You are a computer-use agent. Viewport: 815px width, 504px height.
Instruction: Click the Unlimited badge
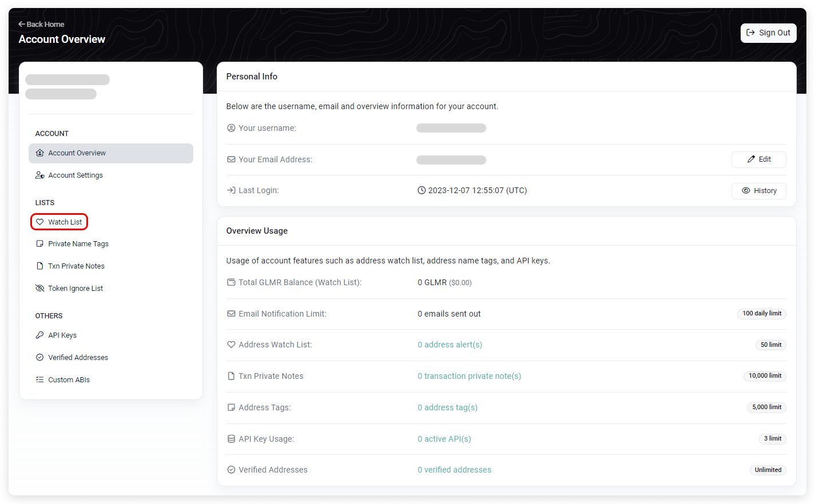(768, 470)
